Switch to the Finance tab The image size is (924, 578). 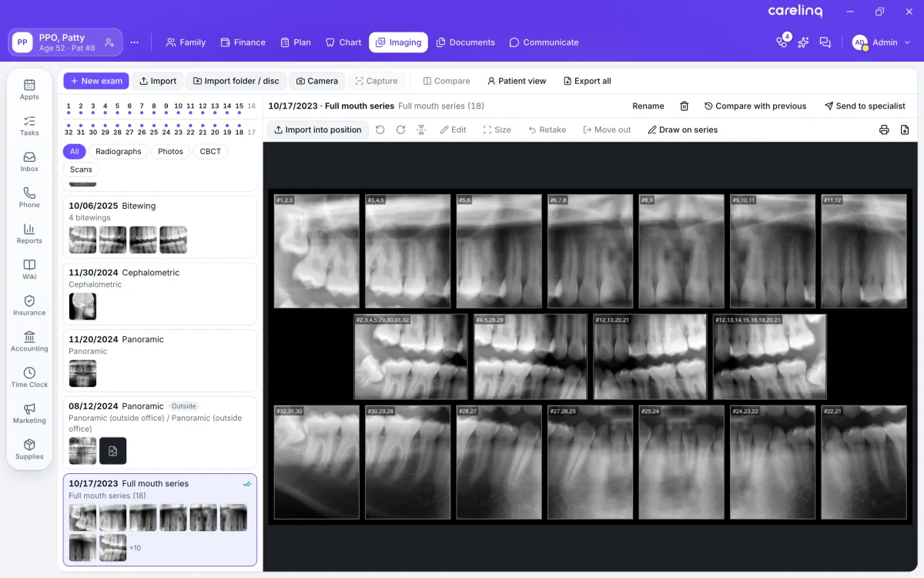click(243, 42)
